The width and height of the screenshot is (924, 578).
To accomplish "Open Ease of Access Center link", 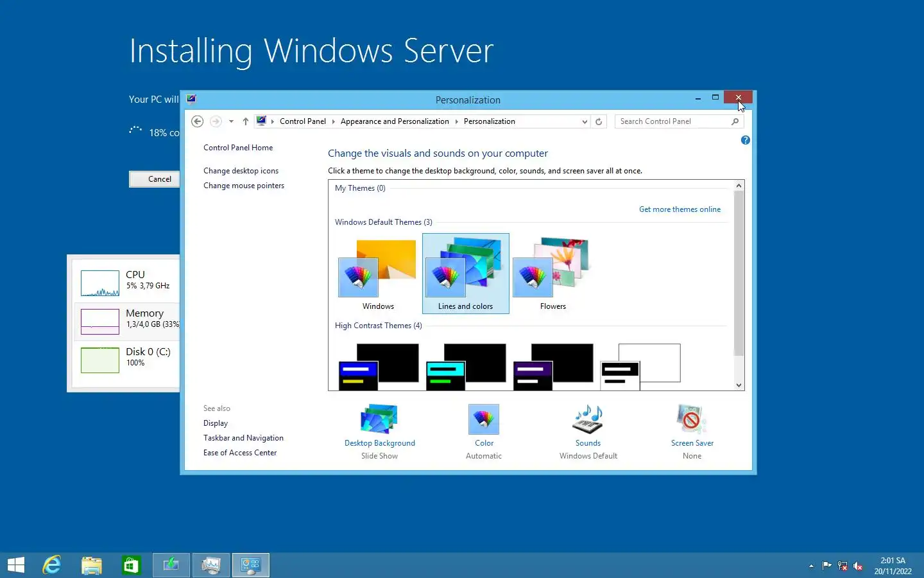I will [x=240, y=453].
